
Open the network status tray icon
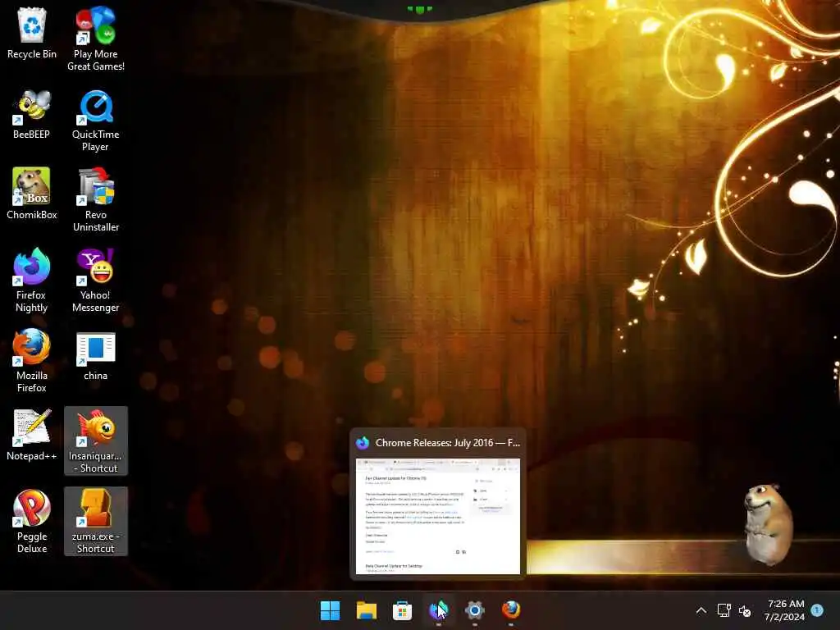pyautogui.click(x=724, y=610)
